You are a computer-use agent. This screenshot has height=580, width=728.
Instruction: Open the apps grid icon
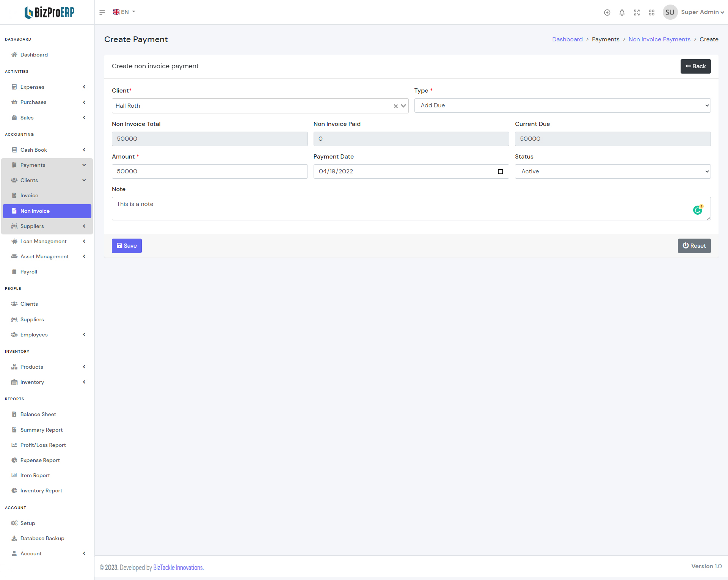click(651, 13)
